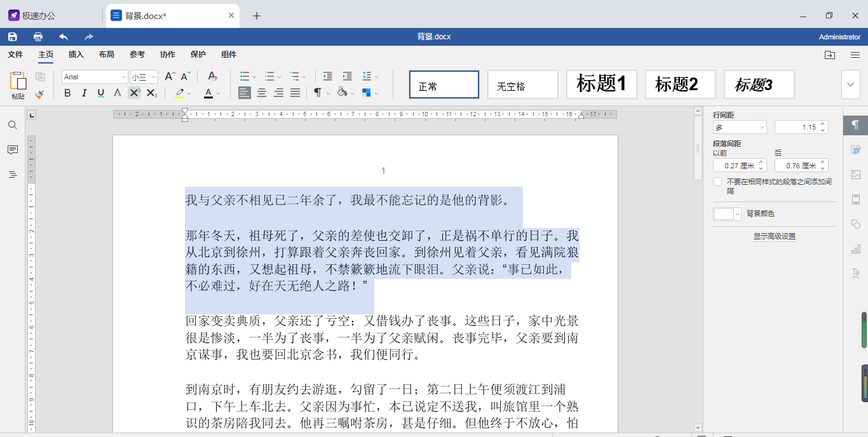Apply strikethrough formatting
Screen dimensions: 868x437
[x=117, y=93]
